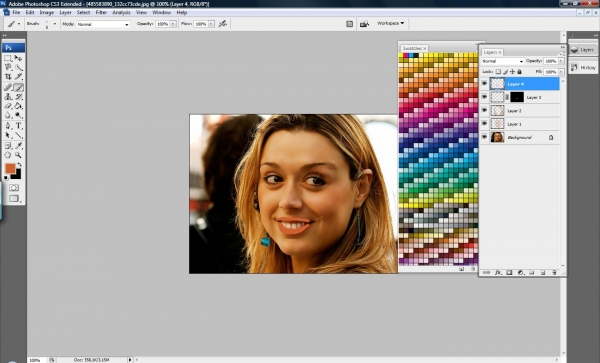Toggle lock position in Layers panel
The height and width of the screenshot is (363, 600).
click(x=512, y=72)
